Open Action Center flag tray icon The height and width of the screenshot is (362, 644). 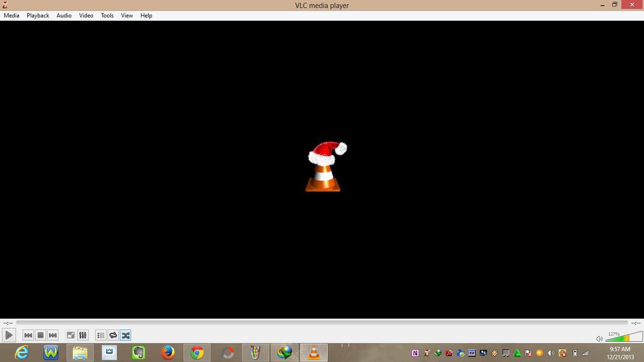click(x=528, y=353)
